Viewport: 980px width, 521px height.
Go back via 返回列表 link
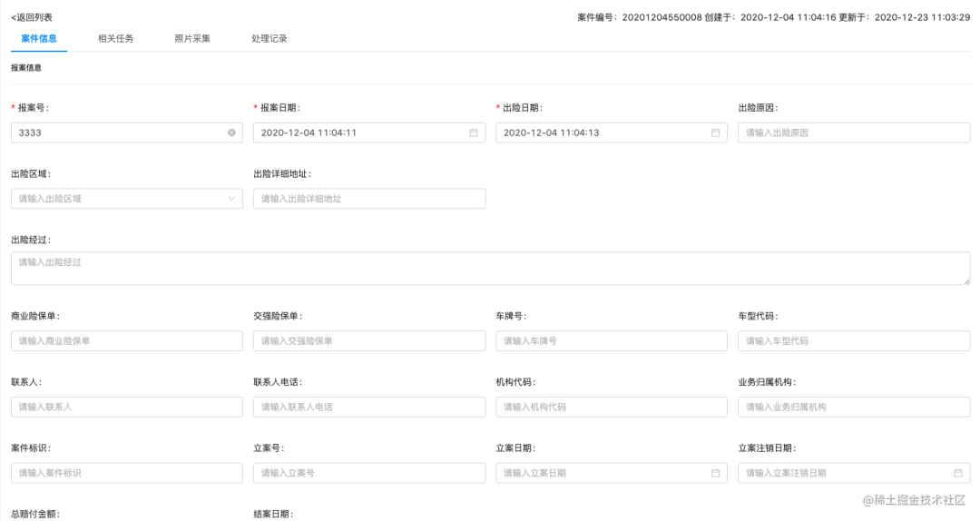pos(31,17)
